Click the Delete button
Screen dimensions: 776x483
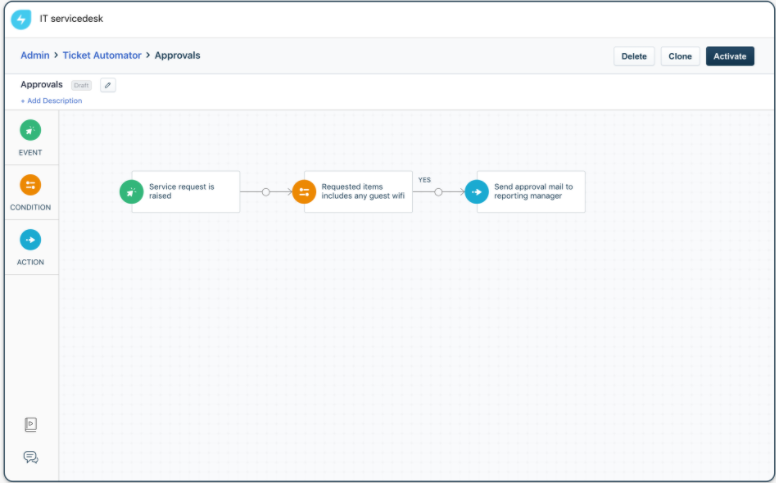[634, 56]
